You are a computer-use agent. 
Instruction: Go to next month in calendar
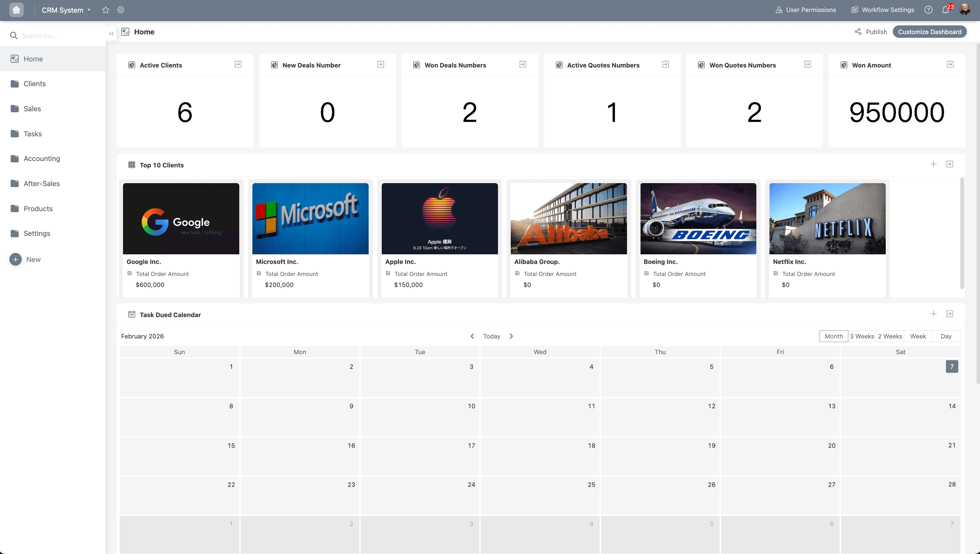tap(511, 336)
